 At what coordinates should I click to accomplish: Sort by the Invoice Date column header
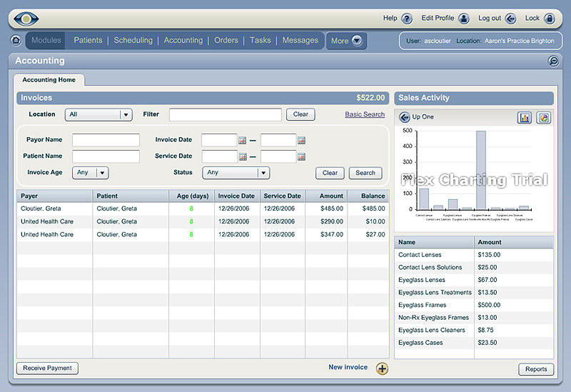tap(238, 196)
